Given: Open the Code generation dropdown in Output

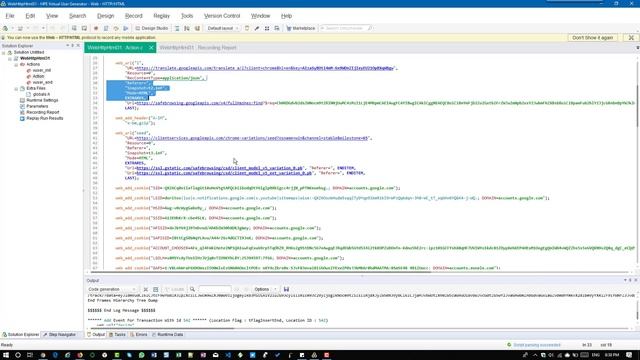Looking at the screenshot, I should [x=112, y=289].
